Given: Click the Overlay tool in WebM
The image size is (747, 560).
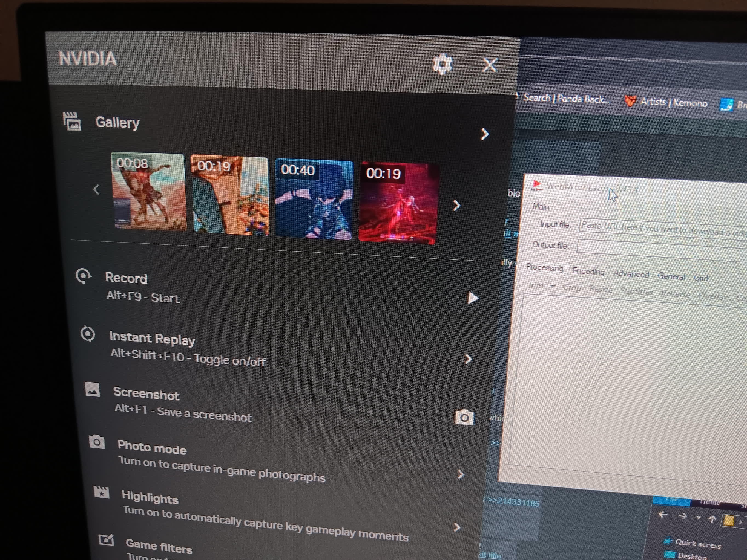Looking at the screenshot, I should coord(713,296).
